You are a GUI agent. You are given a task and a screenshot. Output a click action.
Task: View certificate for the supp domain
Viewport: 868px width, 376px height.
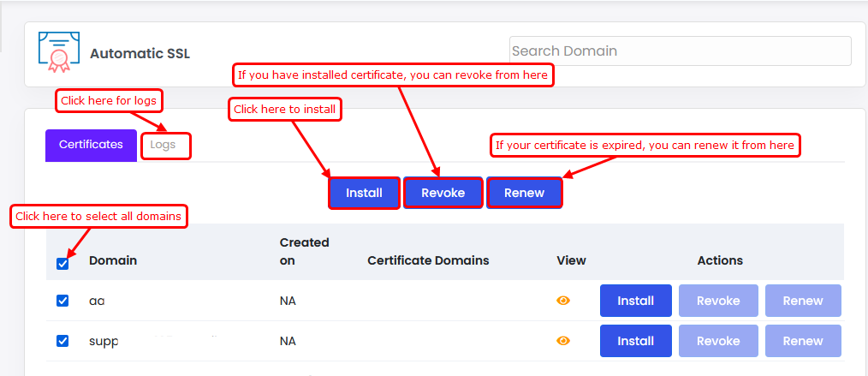click(x=563, y=341)
